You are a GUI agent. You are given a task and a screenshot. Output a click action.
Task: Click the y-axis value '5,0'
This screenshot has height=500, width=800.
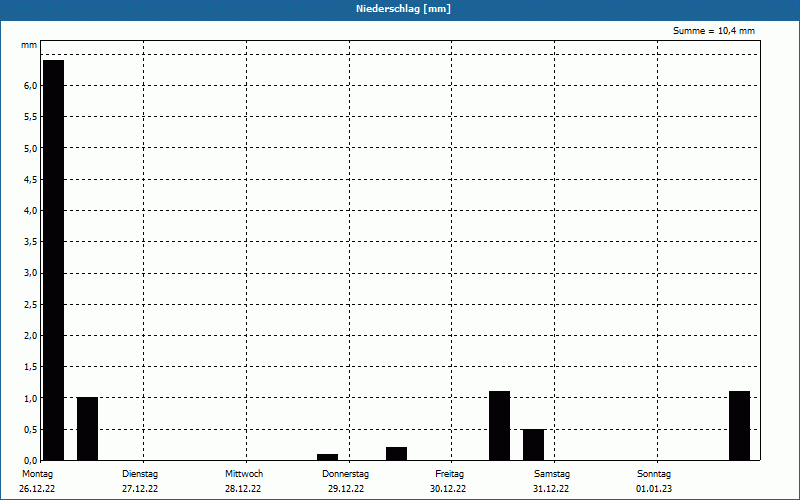[x=31, y=148]
